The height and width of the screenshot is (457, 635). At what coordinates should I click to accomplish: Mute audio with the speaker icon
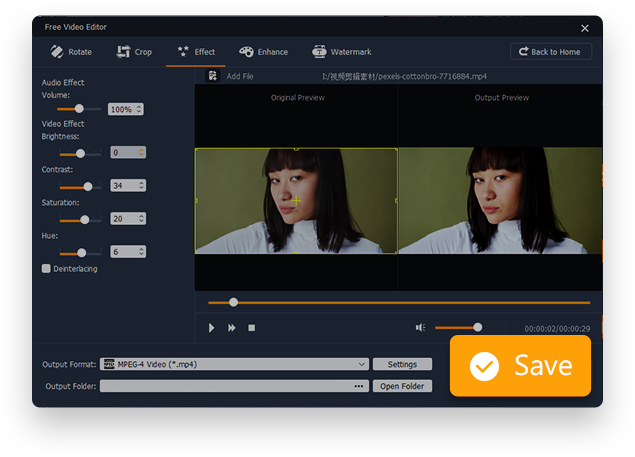tap(420, 327)
